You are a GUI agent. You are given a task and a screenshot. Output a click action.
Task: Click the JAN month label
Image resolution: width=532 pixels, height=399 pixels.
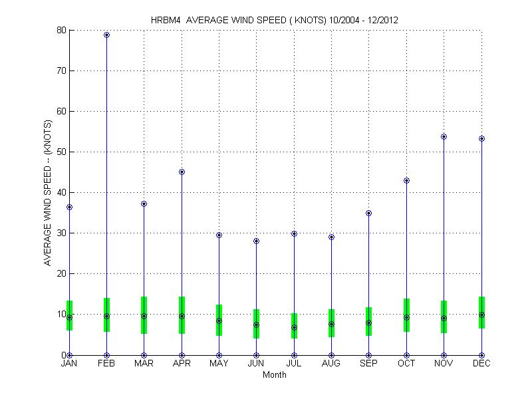pyautogui.click(x=69, y=363)
